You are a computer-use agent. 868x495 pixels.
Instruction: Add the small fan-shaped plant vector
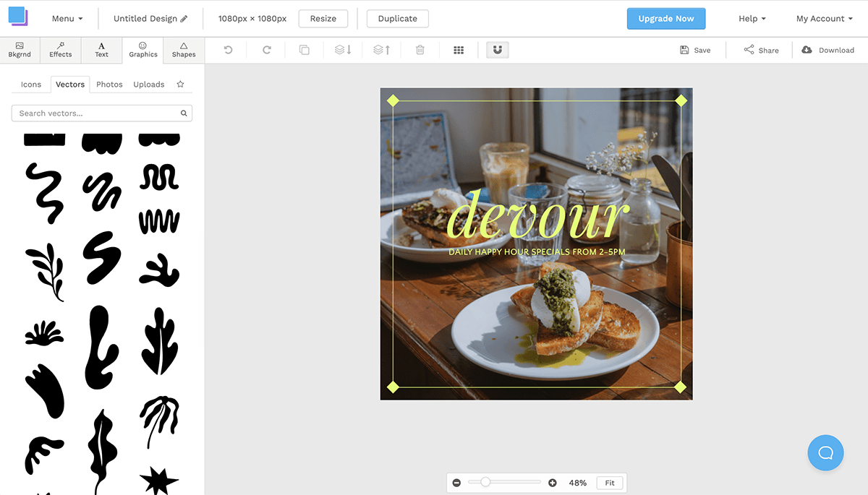click(x=44, y=332)
